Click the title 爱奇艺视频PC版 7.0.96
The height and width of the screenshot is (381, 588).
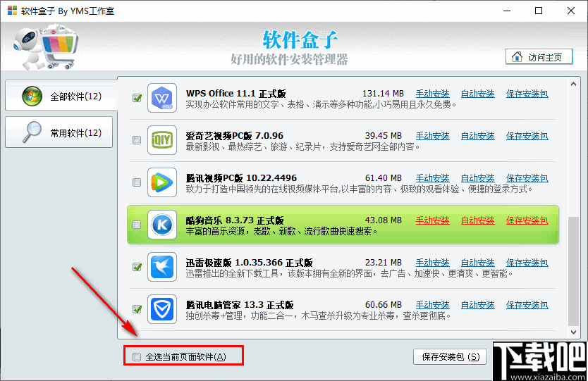point(234,136)
